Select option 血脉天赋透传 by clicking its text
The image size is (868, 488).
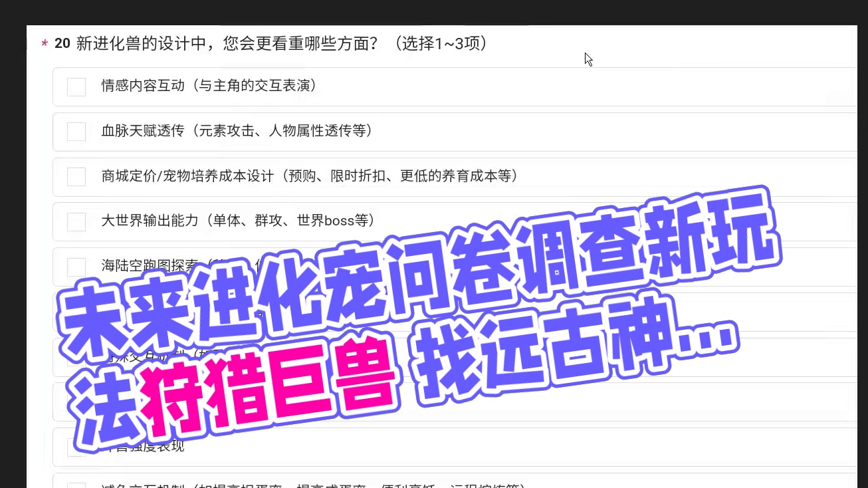[235, 131]
